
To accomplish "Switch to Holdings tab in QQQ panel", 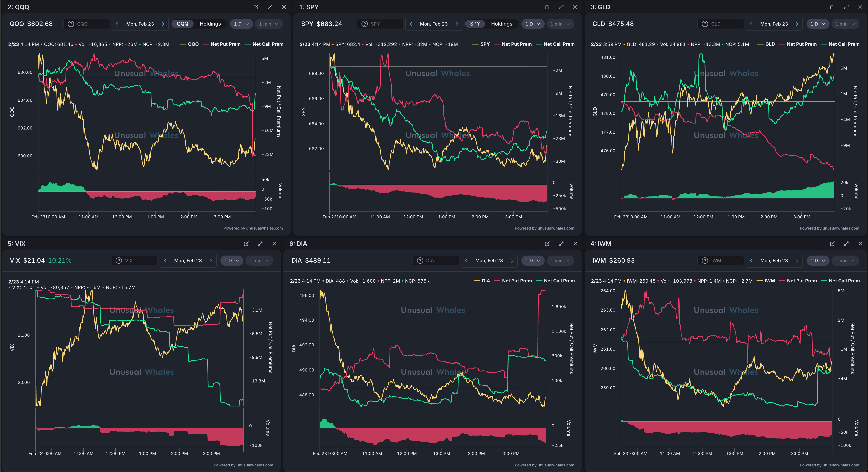I will coord(210,24).
